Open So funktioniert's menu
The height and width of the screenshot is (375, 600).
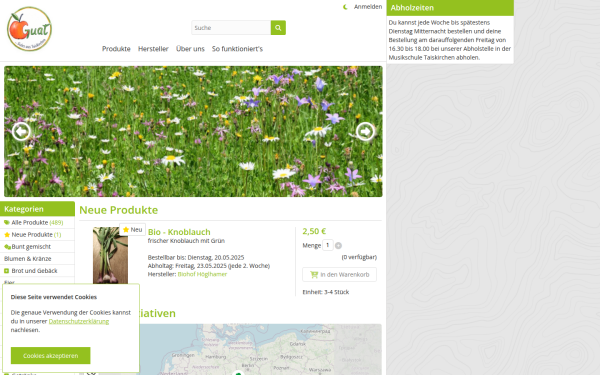(237, 49)
